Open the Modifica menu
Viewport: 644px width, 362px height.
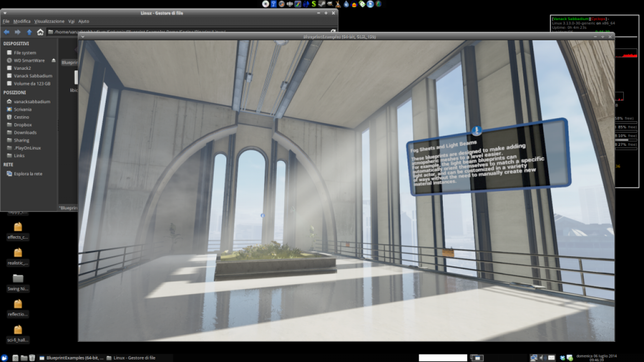[22, 21]
